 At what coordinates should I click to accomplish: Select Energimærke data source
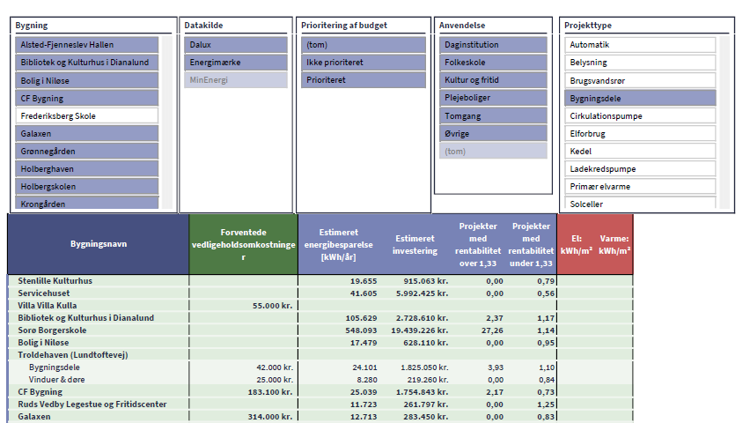click(237, 63)
